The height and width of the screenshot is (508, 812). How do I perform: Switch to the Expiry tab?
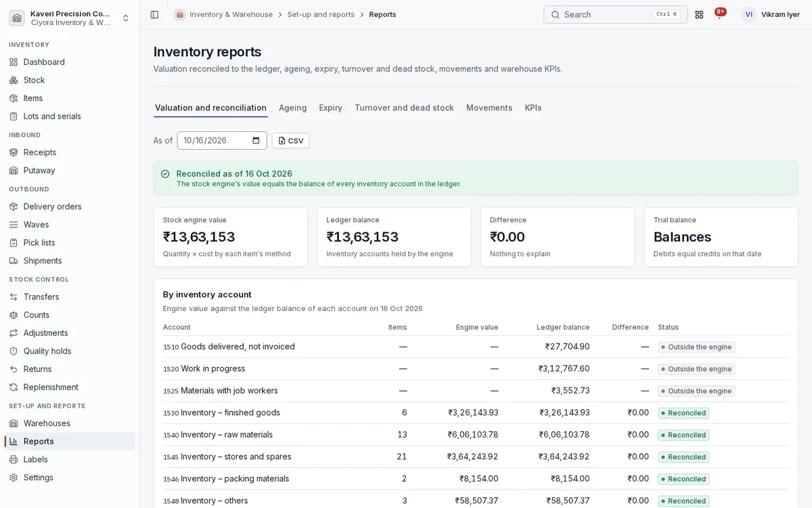tap(330, 108)
